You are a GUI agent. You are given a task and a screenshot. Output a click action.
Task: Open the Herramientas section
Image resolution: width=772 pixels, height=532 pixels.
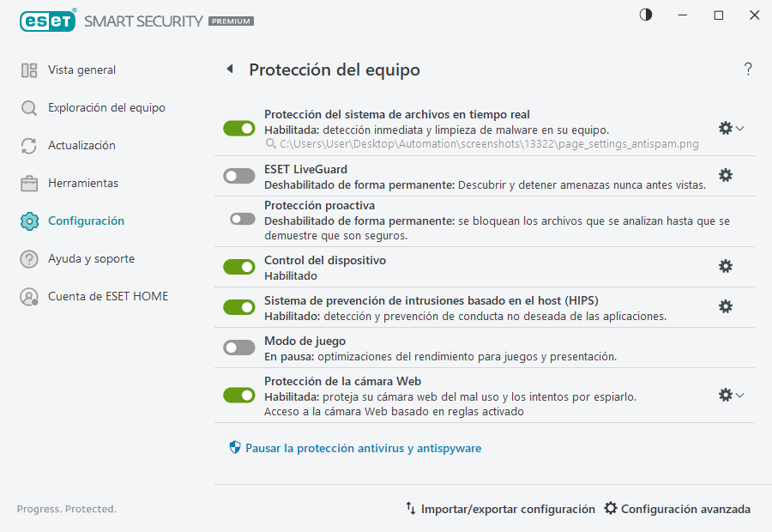81,183
